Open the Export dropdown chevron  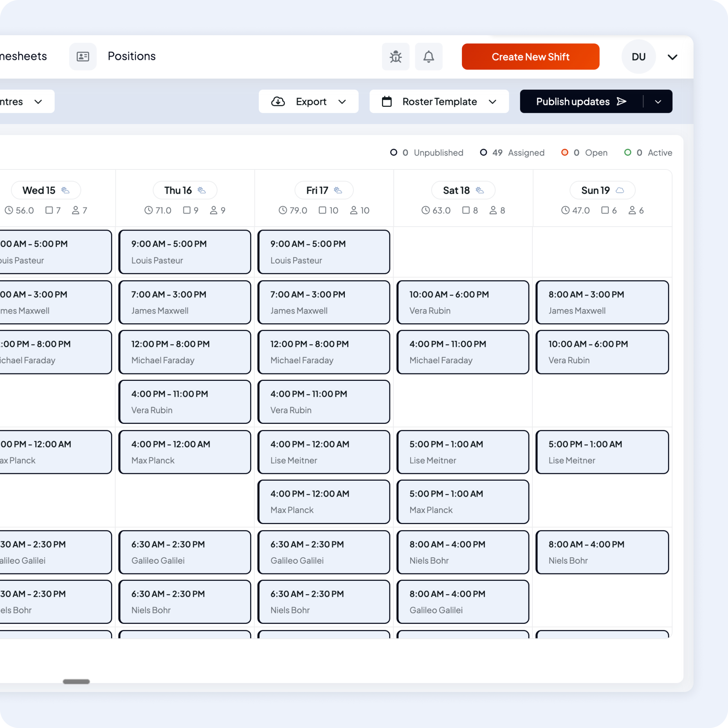point(342,102)
